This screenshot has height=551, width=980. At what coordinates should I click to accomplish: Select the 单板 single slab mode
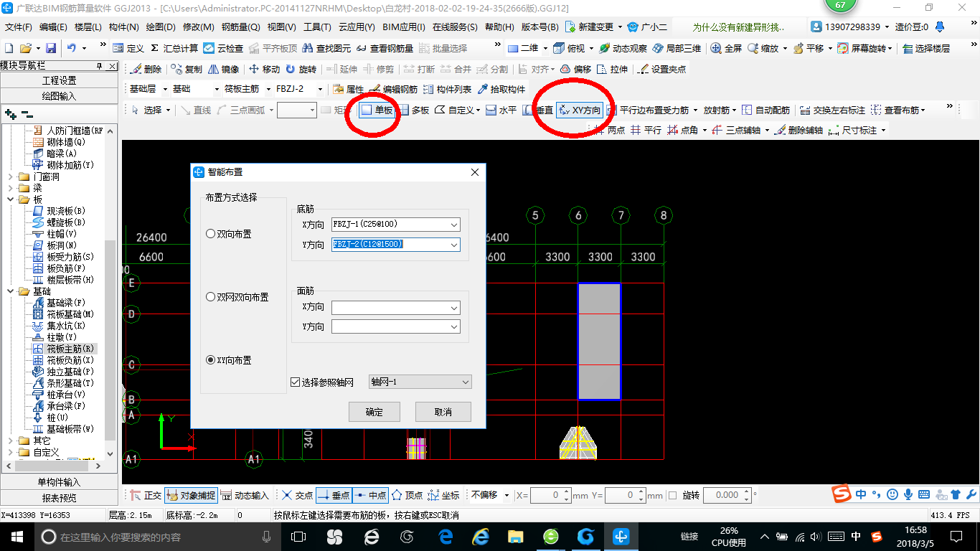tap(377, 110)
